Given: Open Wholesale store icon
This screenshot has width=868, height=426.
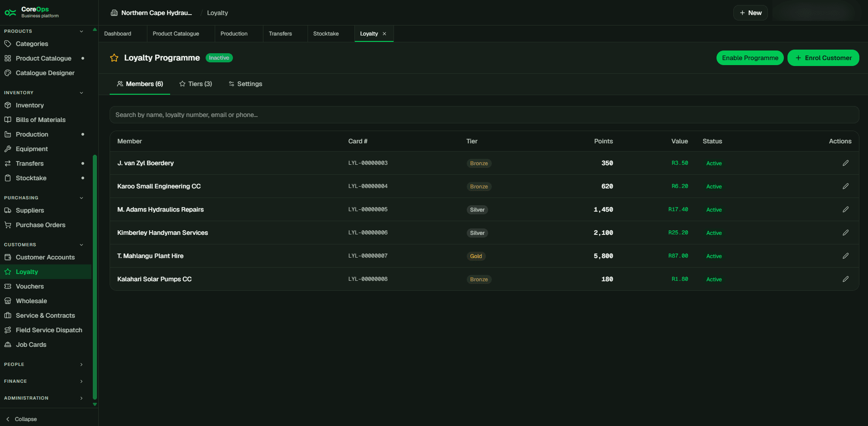Looking at the screenshot, I should click(x=8, y=301).
